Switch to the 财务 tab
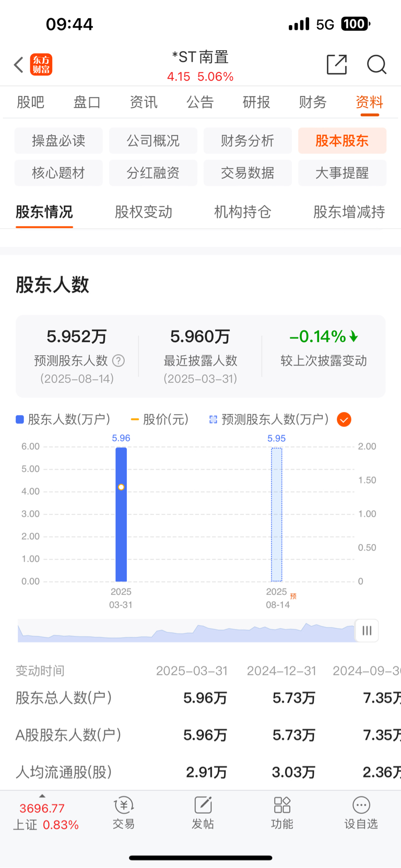 313,102
